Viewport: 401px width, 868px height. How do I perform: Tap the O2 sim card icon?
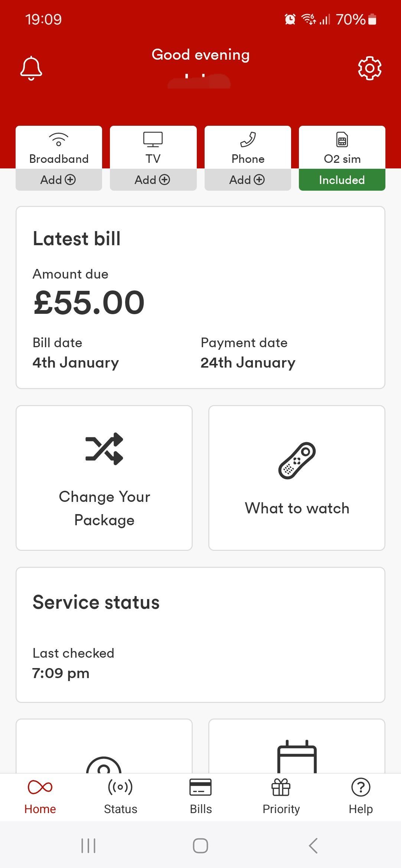click(x=342, y=139)
